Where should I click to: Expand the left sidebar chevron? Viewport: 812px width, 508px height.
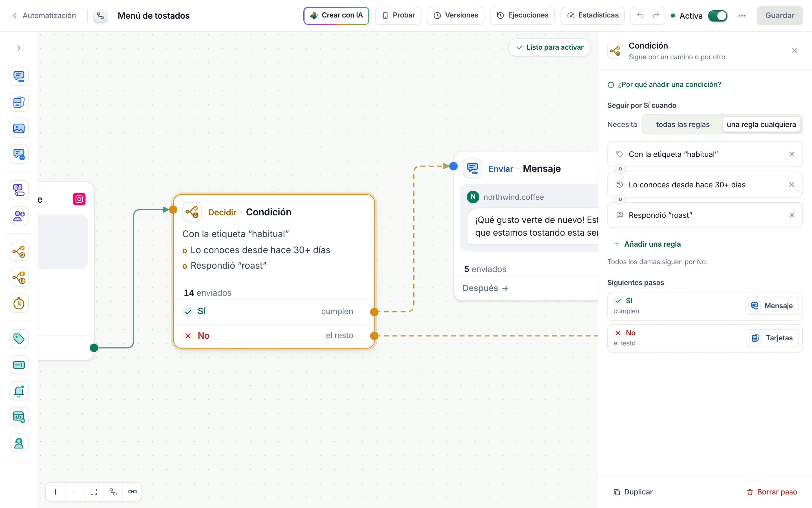[x=19, y=48]
